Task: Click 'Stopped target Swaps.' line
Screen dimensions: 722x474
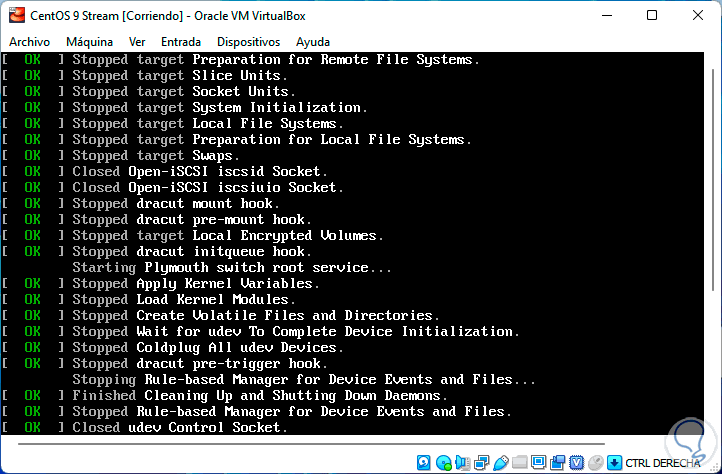Action: pos(156,156)
